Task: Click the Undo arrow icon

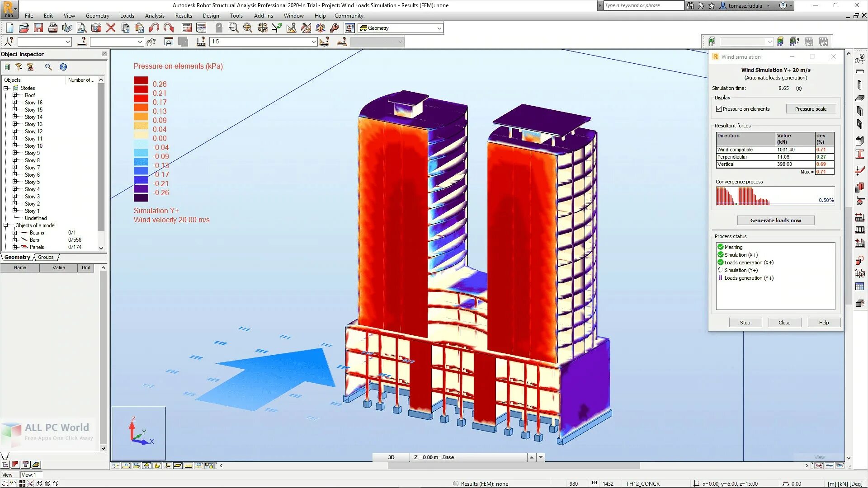Action: [x=154, y=28]
